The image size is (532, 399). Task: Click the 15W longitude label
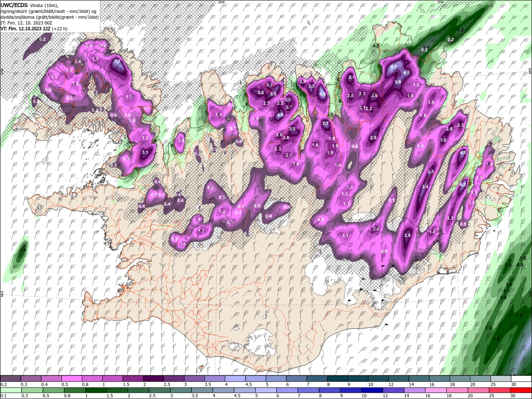(440, 2)
